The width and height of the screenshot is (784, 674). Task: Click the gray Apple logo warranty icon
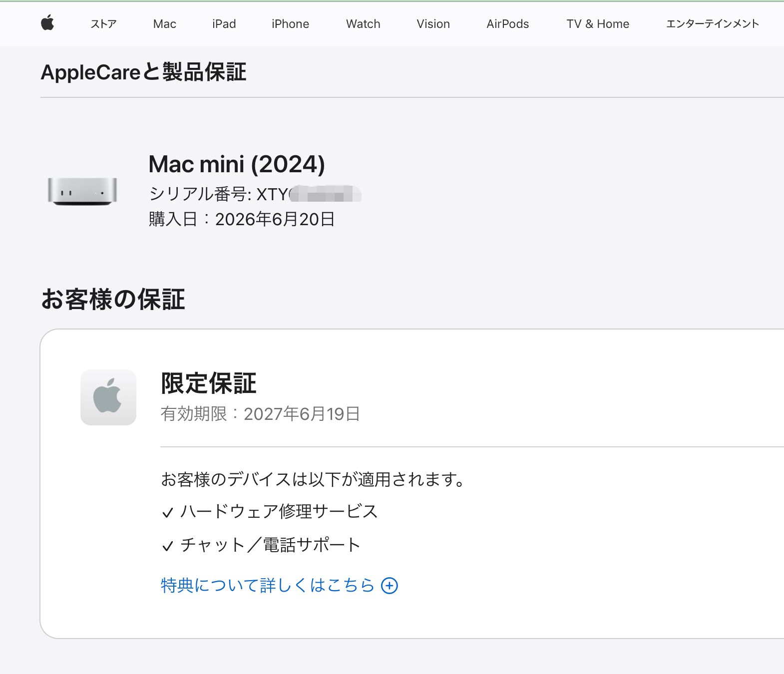point(108,397)
